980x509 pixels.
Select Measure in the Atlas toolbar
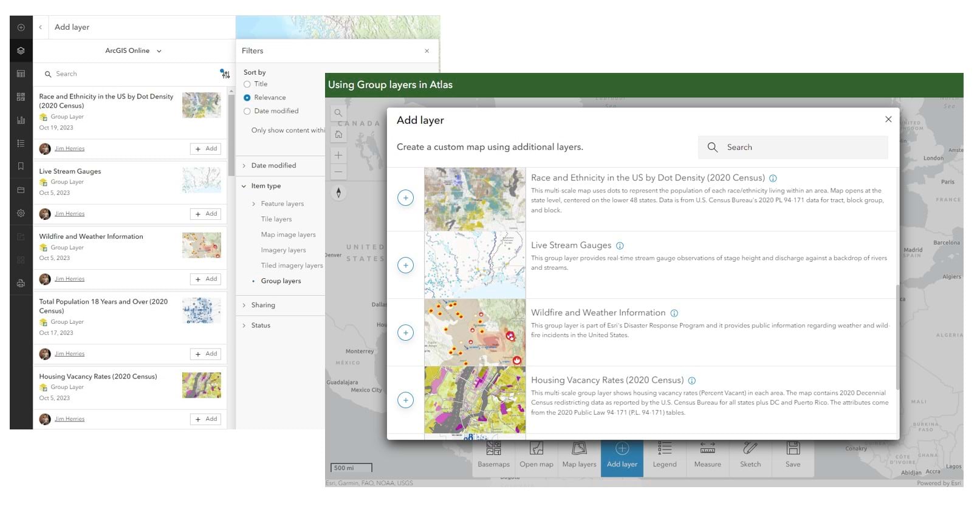708,455
